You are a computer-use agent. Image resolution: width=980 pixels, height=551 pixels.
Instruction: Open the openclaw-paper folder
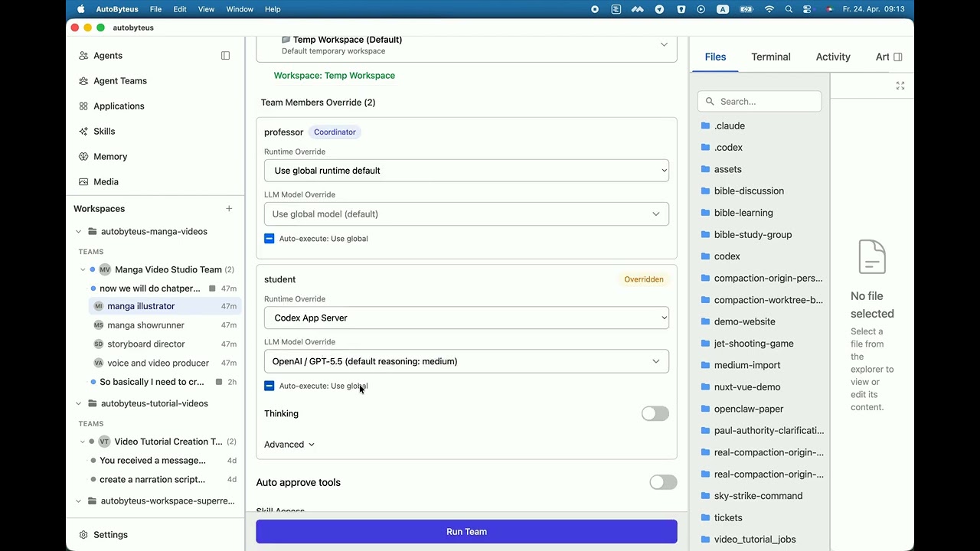pos(749,409)
